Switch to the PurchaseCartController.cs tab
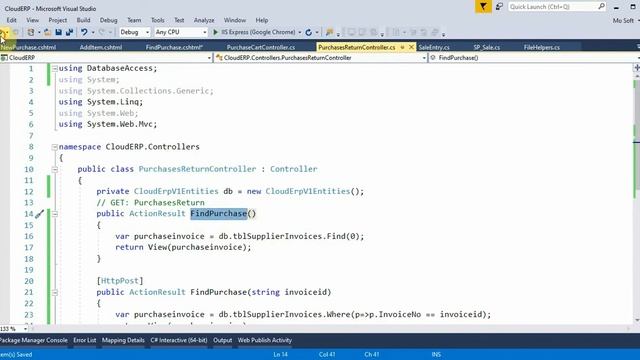 (x=261, y=47)
